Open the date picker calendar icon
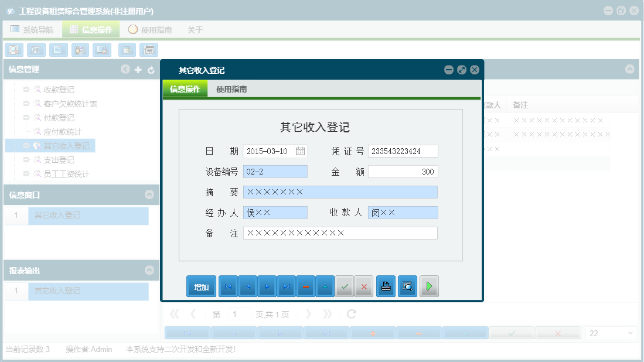The width and height of the screenshot is (644, 362). click(301, 151)
